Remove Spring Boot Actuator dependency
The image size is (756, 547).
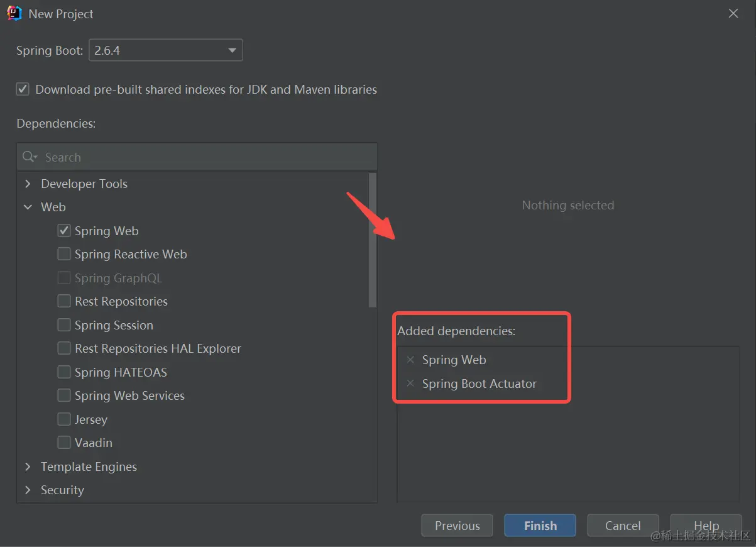410,384
